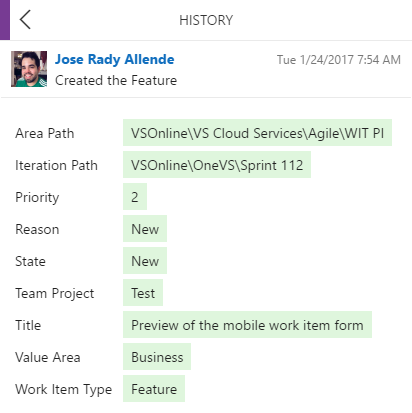The width and height of the screenshot is (412, 413).
Task: Click the State value New
Action: point(145,261)
